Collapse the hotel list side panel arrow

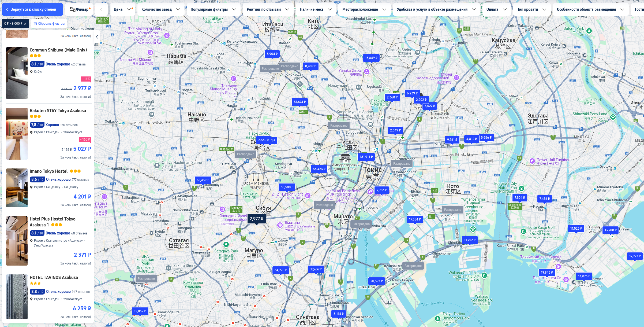97,37
